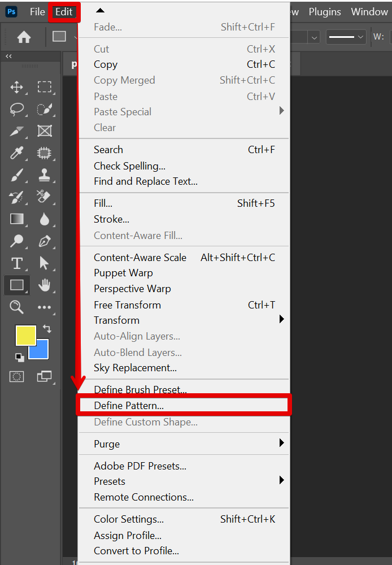Choose Stroke from the Edit menu
392x565 pixels.
(x=184, y=219)
